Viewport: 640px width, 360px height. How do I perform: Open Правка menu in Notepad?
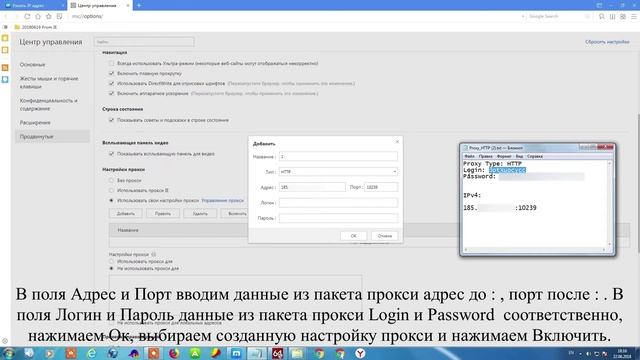[x=486, y=156]
